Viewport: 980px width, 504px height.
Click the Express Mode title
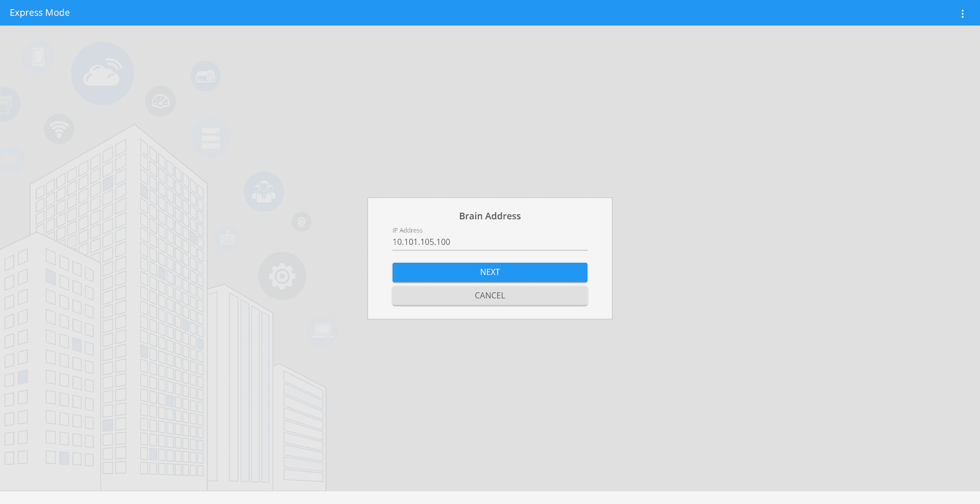40,13
